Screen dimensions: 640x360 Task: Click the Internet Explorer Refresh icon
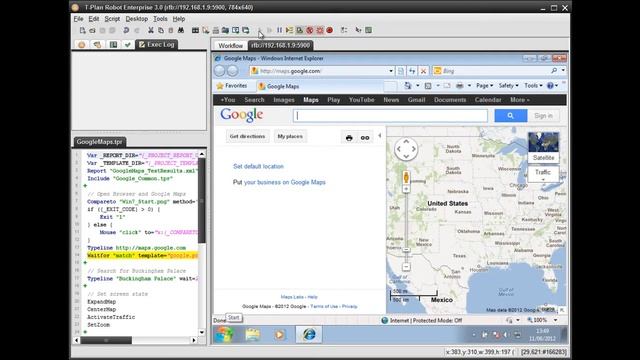[x=412, y=71]
